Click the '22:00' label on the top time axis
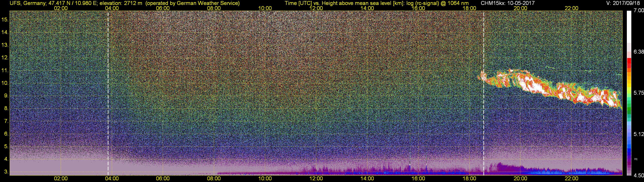This screenshot has width=644, height=182. [x=571, y=8]
